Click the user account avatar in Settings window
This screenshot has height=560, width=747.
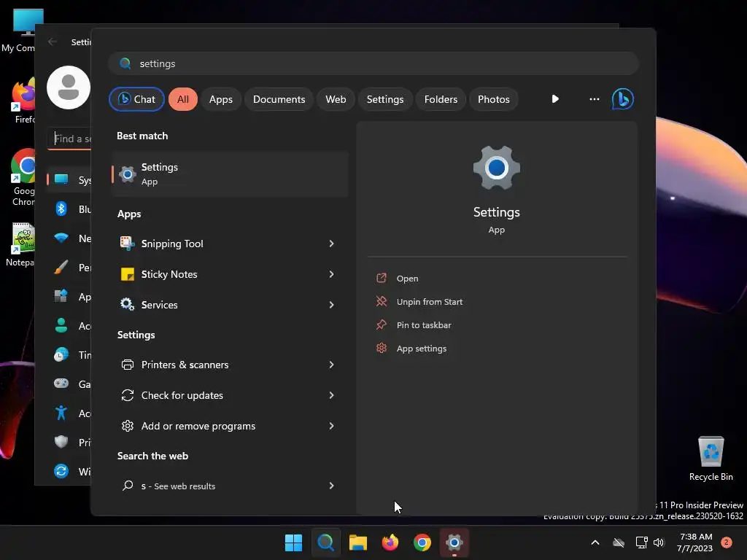point(69,87)
